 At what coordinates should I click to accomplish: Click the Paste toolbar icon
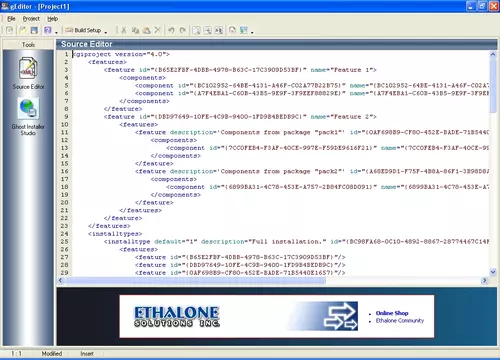146,30
